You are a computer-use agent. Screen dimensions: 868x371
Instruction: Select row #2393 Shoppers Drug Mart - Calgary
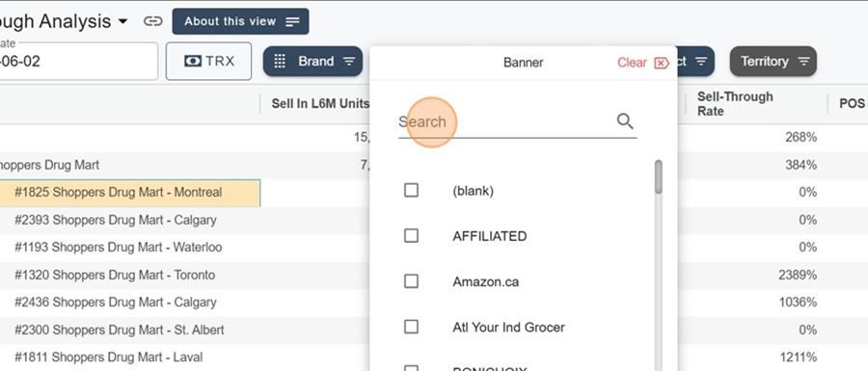(x=115, y=220)
